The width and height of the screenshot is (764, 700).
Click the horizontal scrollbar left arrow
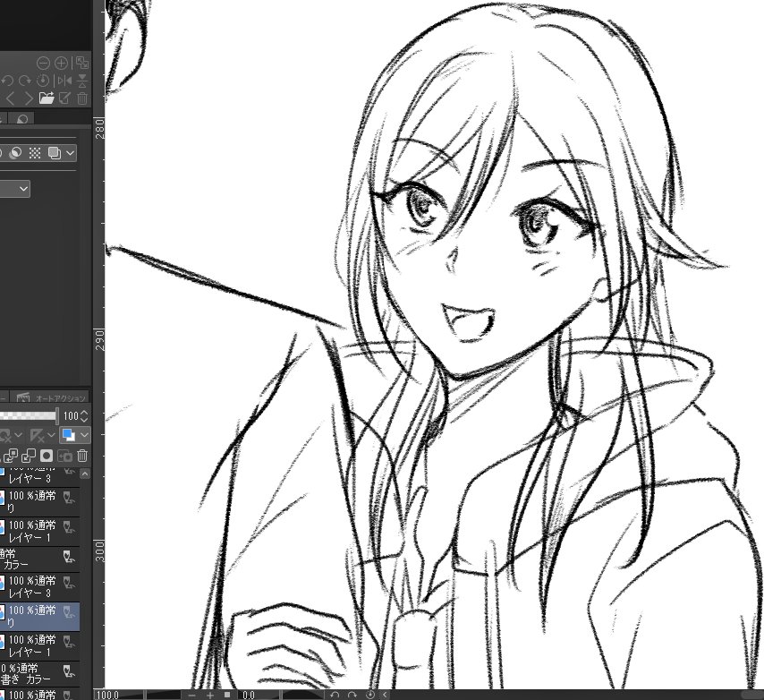pos(385,696)
